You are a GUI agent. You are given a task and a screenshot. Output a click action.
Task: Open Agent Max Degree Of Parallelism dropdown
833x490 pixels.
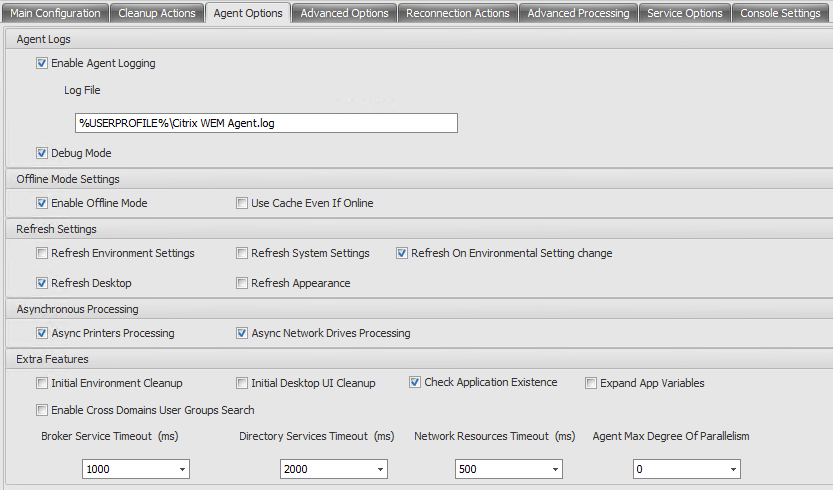733,469
